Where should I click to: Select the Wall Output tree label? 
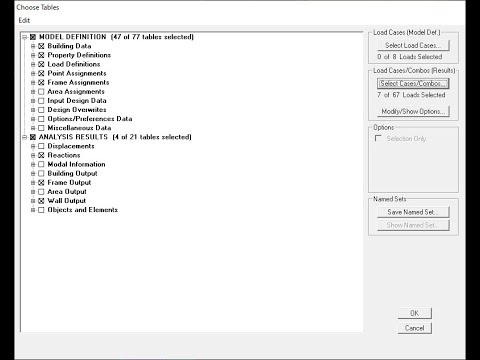coord(67,201)
